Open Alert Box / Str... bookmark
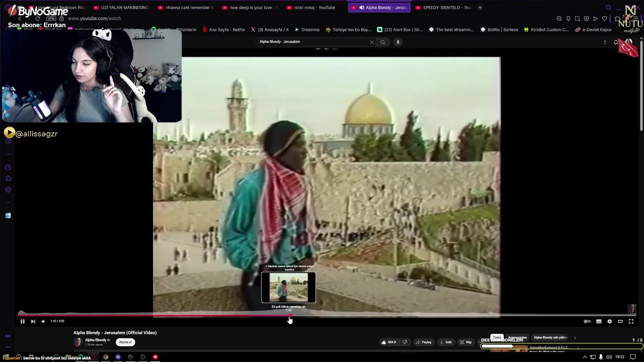Image resolution: width=644 pixels, height=362 pixels. point(400,30)
